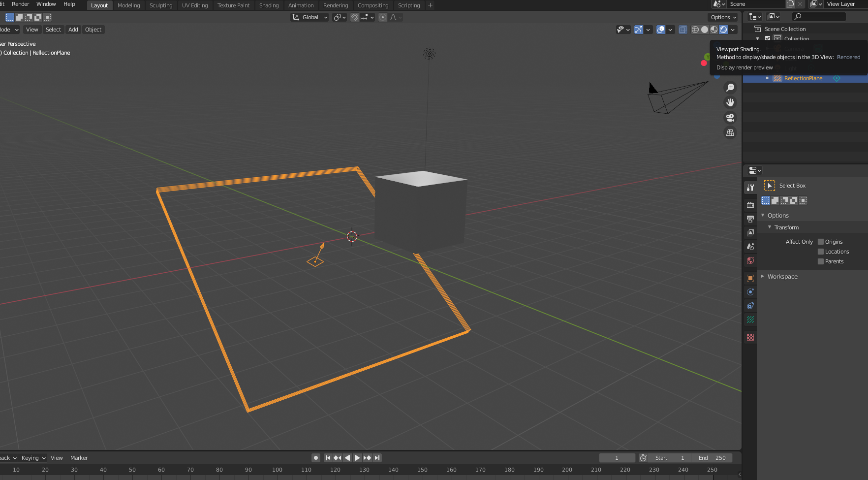The height and width of the screenshot is (480, 868).
Task: Open the Active Tool properties tab
Action: point(750,188)
